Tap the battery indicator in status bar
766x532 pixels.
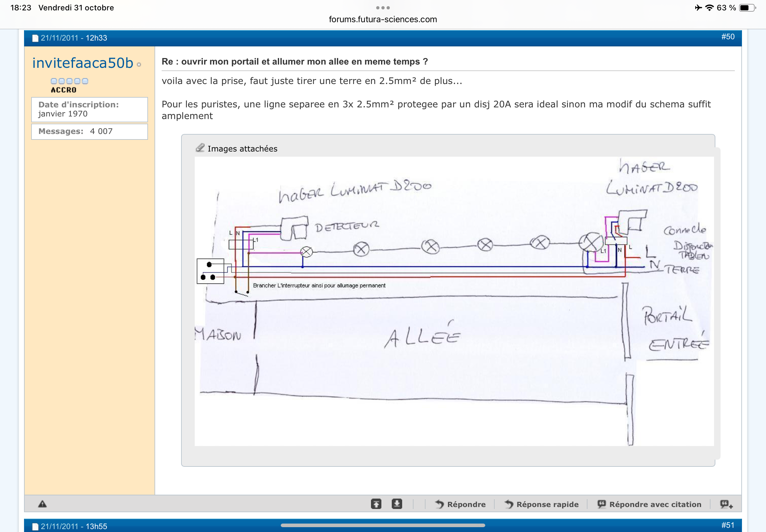[x=747, y=8]
